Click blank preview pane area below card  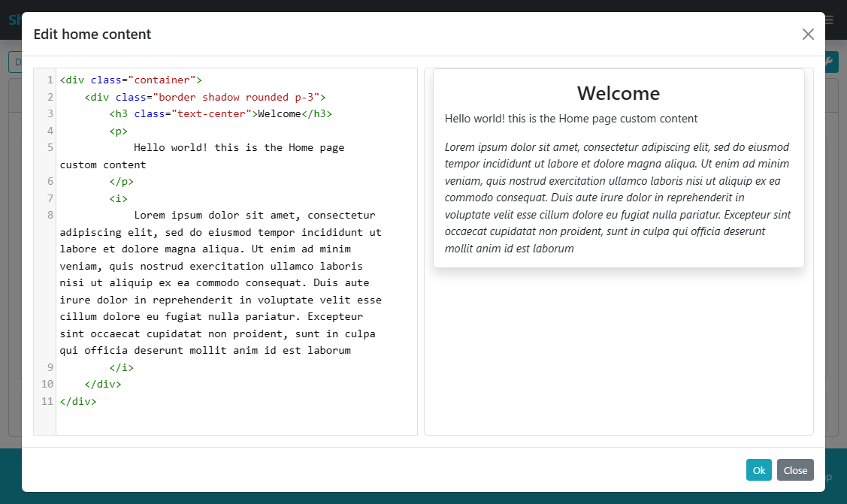pyautogui.click(x=618, y=353)
